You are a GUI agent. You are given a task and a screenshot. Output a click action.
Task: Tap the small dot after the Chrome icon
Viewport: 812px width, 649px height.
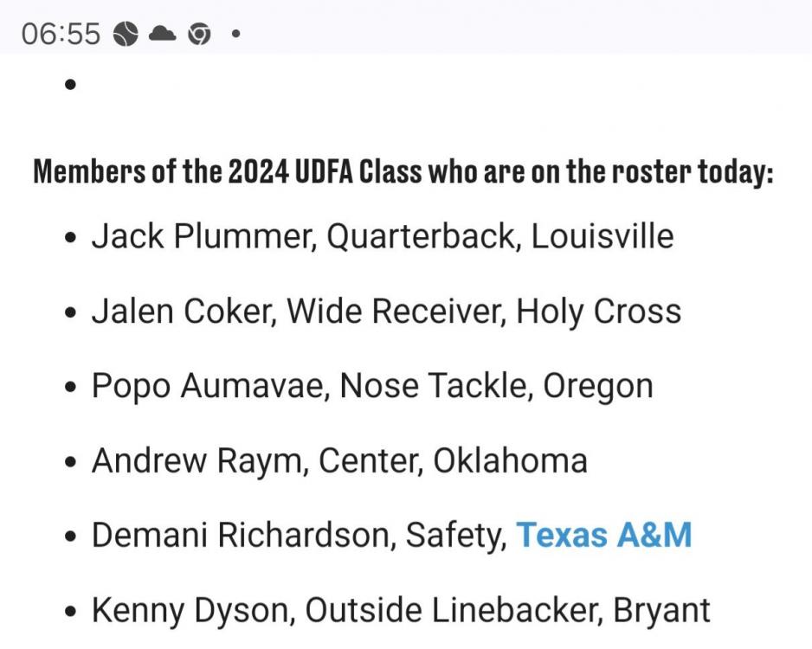[235, 35]
